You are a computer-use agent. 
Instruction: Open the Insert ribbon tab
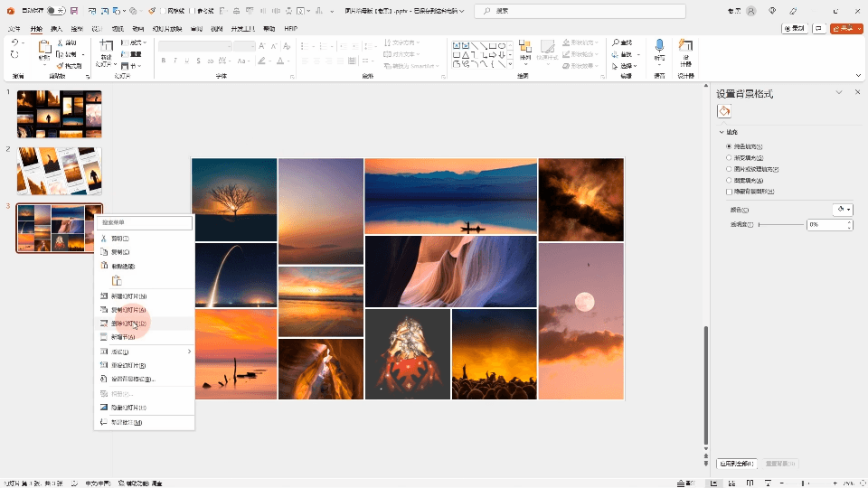coord(57,29)
